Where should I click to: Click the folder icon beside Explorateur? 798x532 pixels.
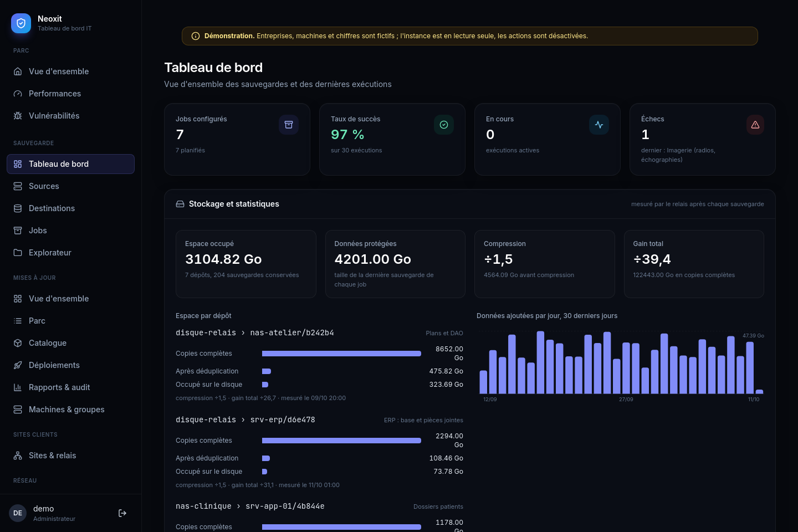click(x=18, y=253)
